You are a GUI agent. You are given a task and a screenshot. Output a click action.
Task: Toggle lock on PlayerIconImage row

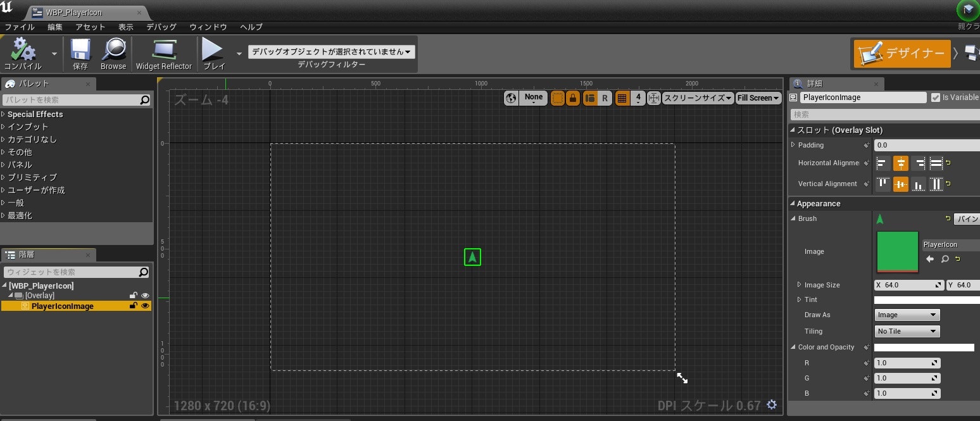tap(133, 306)
